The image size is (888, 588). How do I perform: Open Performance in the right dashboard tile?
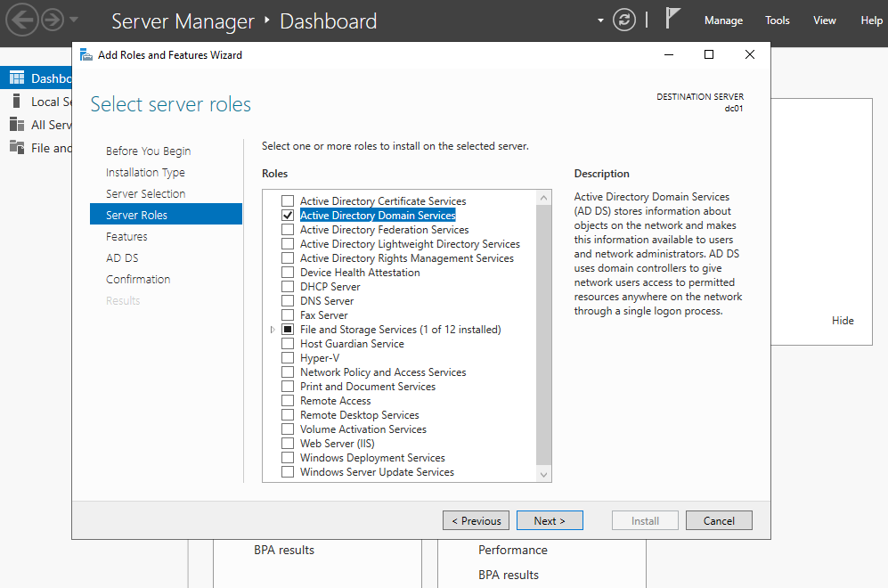[x=512, y=550]
